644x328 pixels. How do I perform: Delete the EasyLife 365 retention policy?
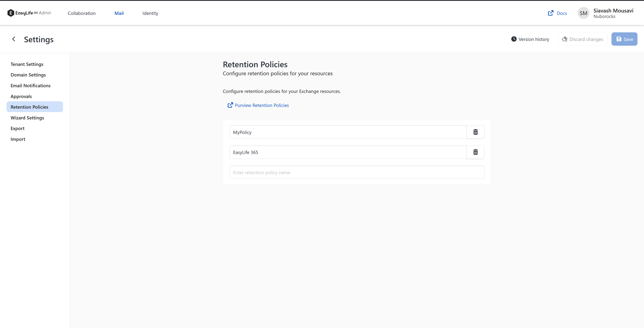click(475, 152)
